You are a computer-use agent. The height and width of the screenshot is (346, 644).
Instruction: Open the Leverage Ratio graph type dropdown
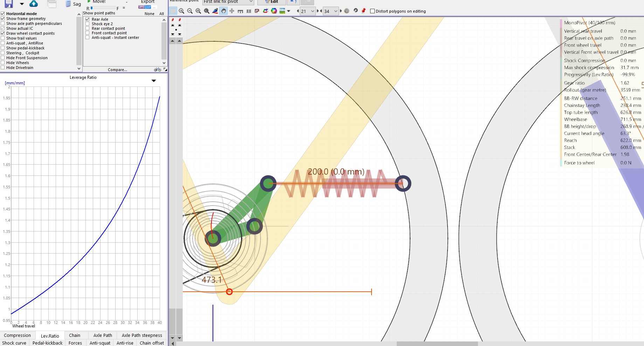click(154, 81)
